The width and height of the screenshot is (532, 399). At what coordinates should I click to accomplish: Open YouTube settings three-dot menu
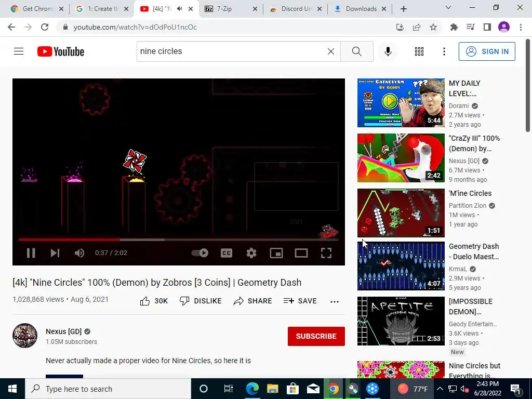(x=444, y=51)
